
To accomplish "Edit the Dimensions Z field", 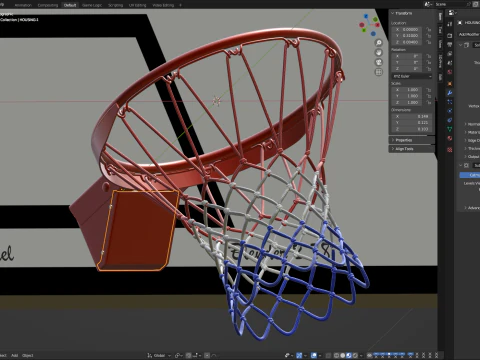I will (x=412, y=129).
